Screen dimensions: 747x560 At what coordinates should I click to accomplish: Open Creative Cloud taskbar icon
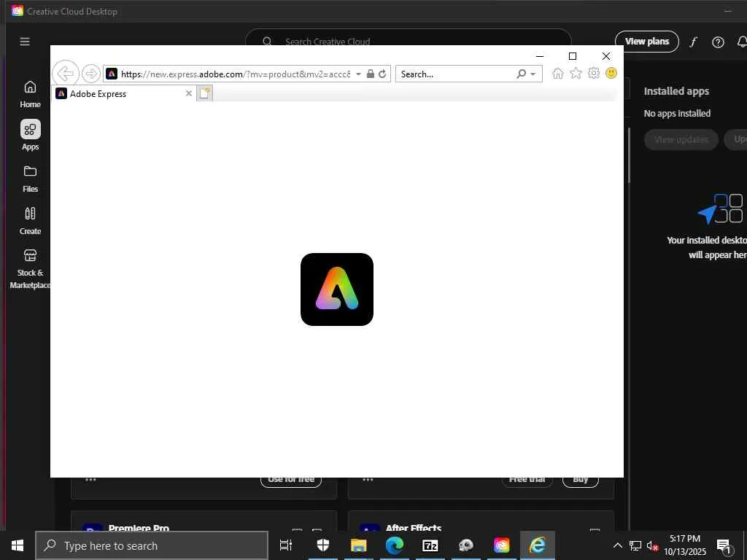click(x=502, y=545)
